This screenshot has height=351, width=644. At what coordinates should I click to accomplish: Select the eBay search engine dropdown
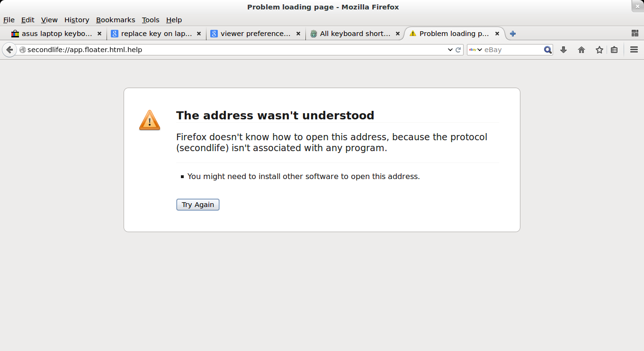475,50
